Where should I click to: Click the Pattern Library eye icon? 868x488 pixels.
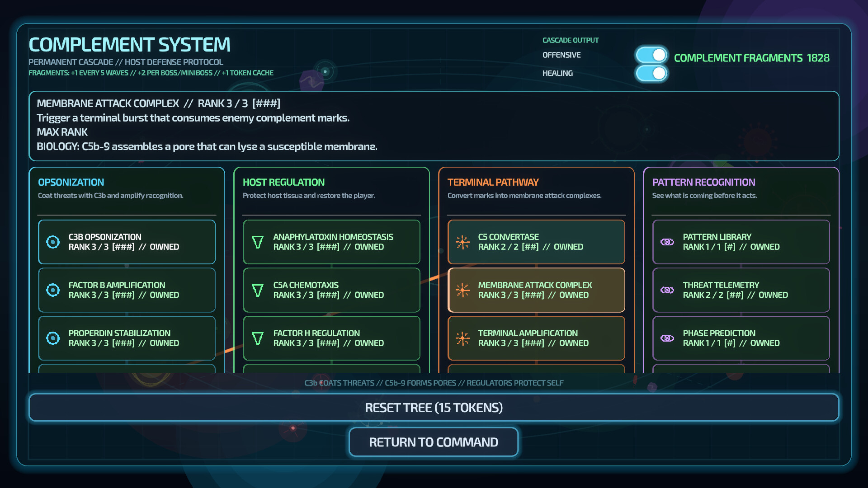click(667, 242)
